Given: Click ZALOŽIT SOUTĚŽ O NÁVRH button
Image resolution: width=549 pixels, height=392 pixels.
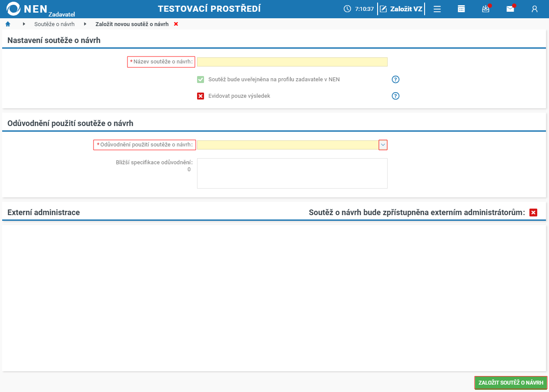Looking at the screenshot, I should [511, 383].
